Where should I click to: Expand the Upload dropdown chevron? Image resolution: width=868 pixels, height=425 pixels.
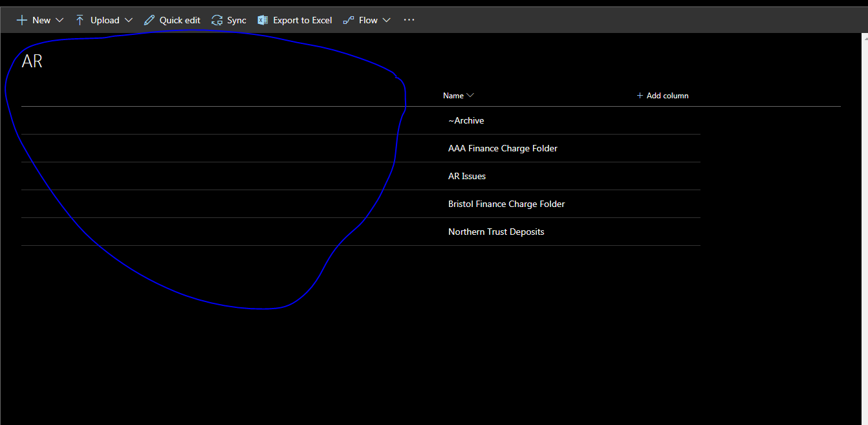click(129, 20)
